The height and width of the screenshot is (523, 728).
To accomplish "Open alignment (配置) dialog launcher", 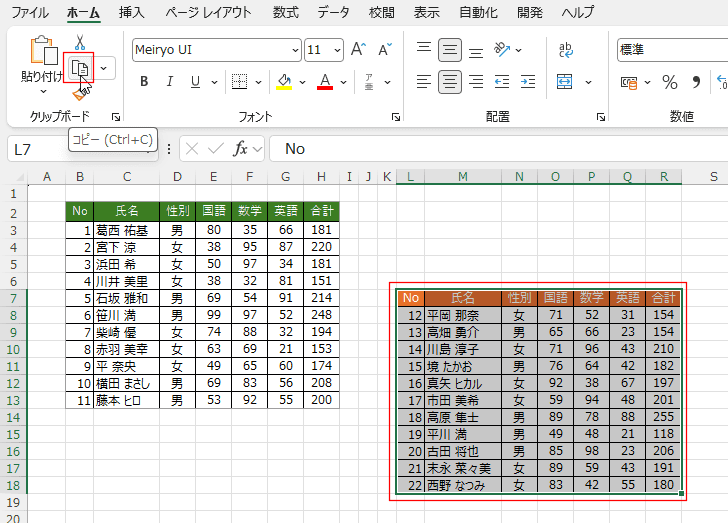I will (601, 117).
